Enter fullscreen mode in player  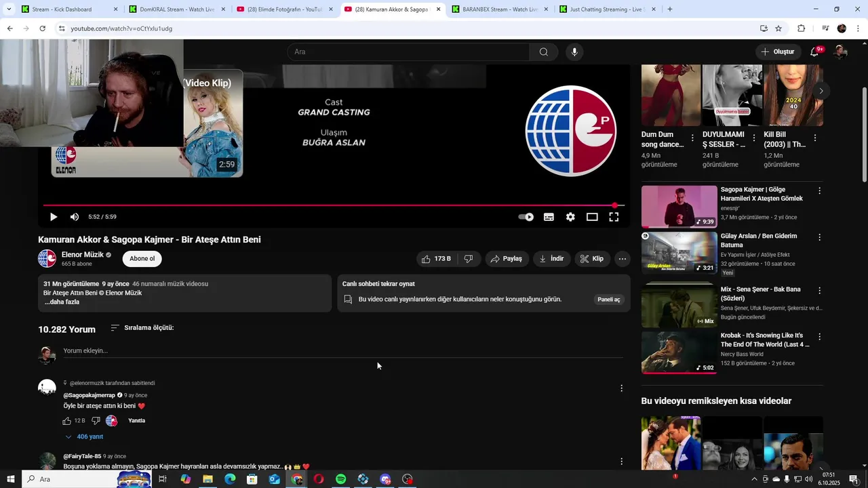[614, 217]
